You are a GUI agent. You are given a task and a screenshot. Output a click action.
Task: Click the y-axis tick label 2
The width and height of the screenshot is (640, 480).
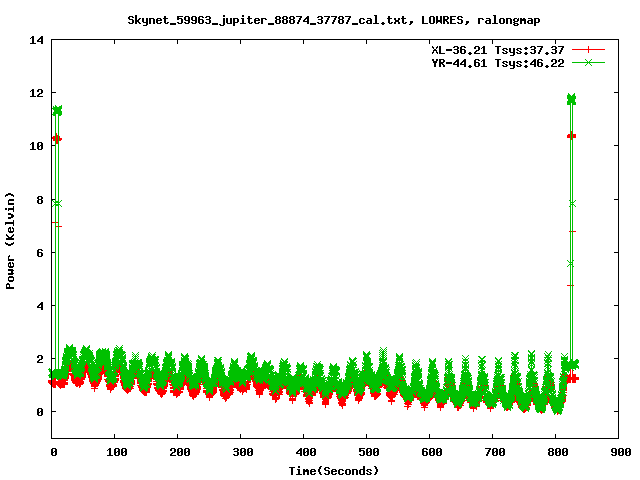tap(40, 359)
